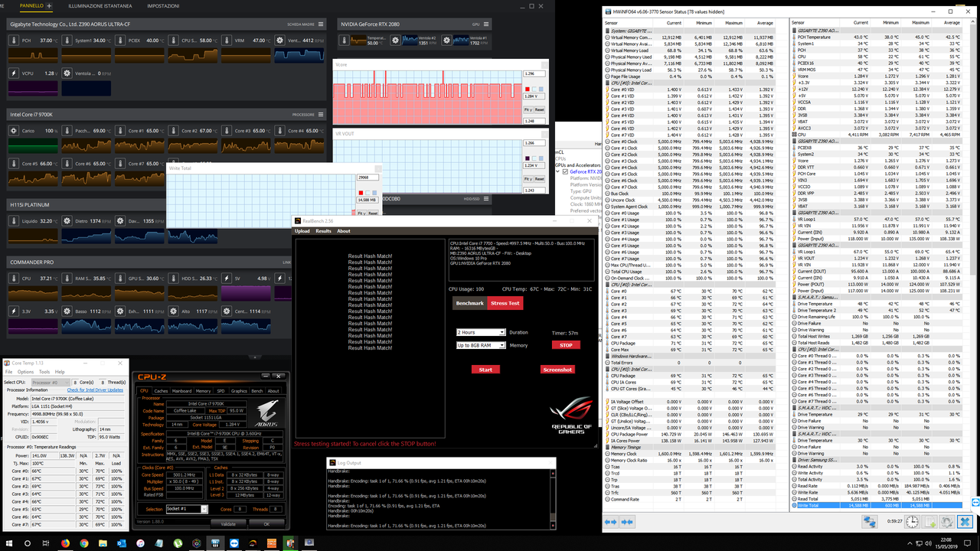Open TeamViewer from the taskbar

pyautogui.click(x=234, y=543)
